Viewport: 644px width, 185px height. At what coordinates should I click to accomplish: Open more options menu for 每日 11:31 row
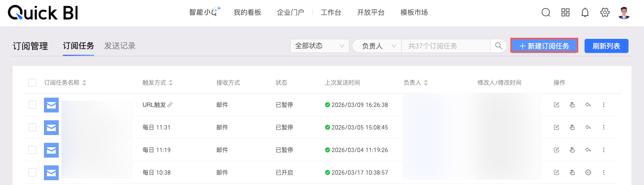pos(604,127)
